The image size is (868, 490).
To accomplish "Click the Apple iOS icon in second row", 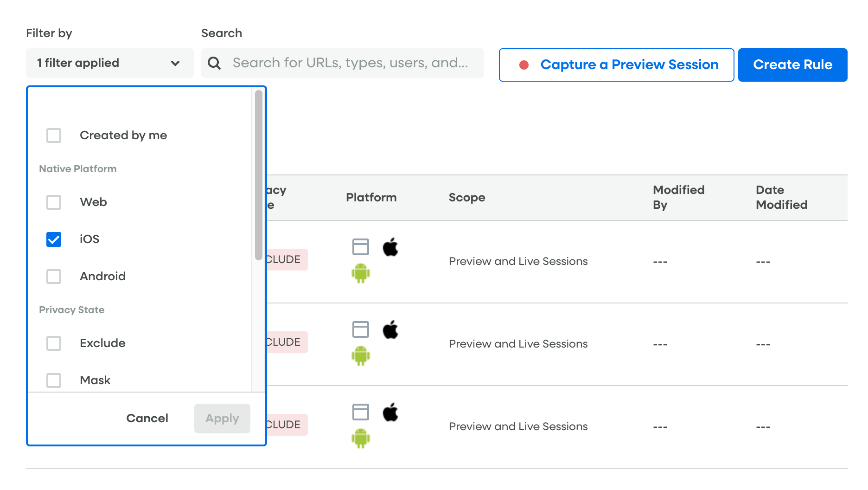I will (390, 329).
